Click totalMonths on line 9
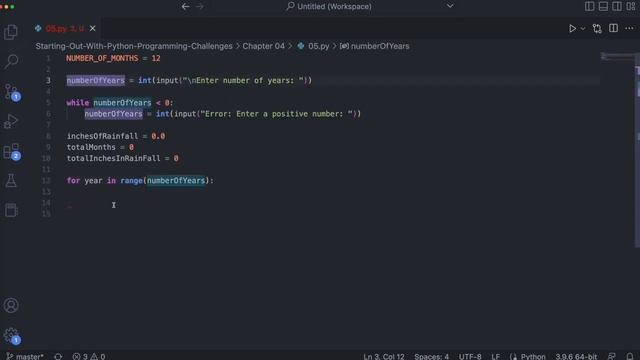The height and width of the screenshot is (360, 640). [91, 147]
